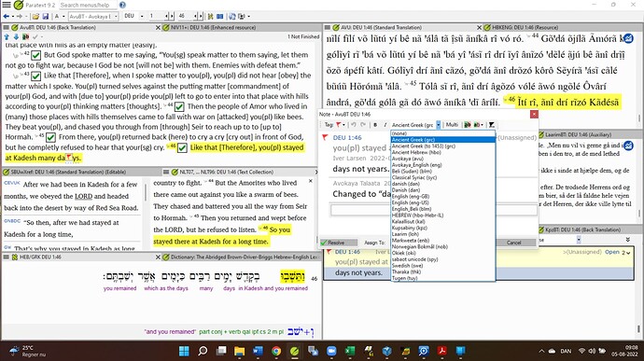The image size is (644, 361).
Task: Redo in the note dialog toolbar
Action: point(363,125)
